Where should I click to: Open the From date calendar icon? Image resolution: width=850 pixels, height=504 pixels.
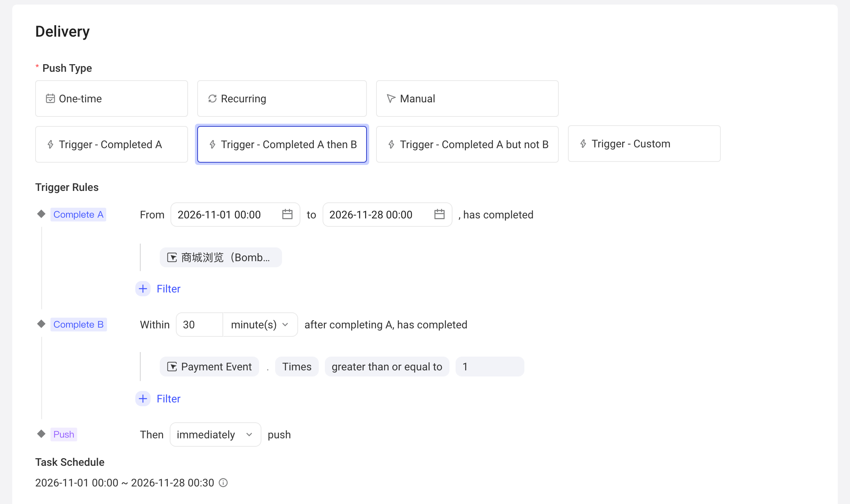[287, 215]
